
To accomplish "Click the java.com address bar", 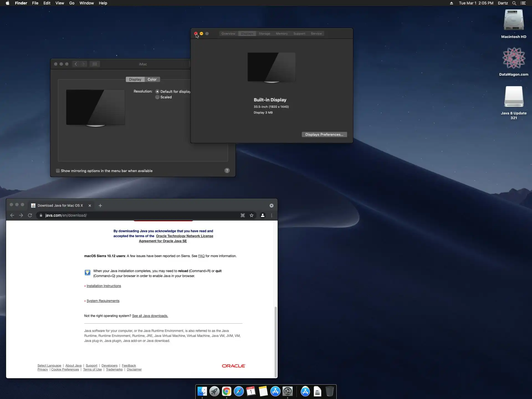I will tap(139, 215).
